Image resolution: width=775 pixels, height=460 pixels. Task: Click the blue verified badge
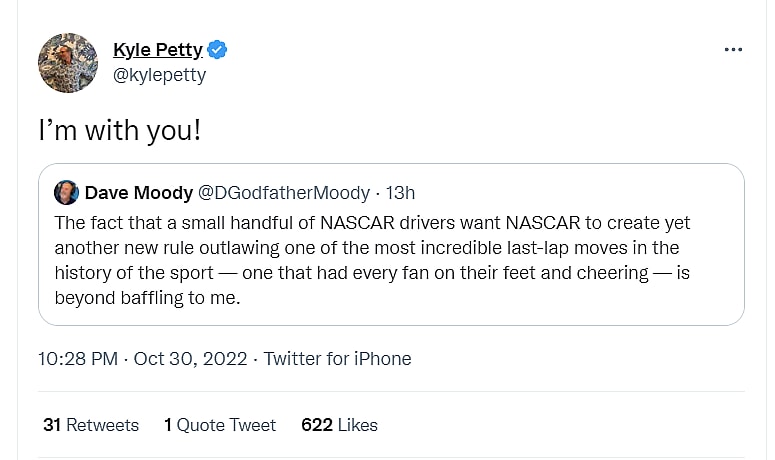coord(218,49)
